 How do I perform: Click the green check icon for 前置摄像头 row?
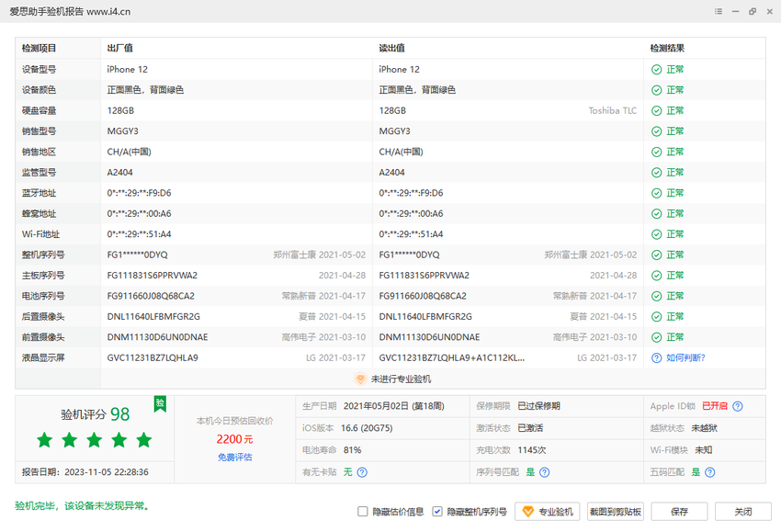tap(656, 337)
